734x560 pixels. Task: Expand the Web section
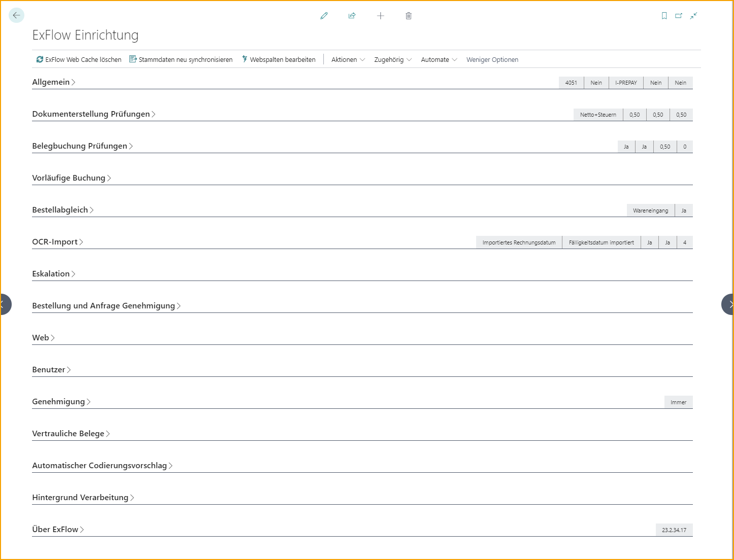click(x=44, y=337)
